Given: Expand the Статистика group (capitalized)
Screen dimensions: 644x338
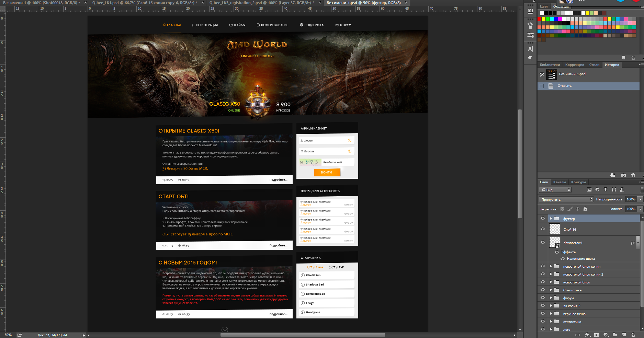Looking at the screenshot, I should coord(551,290).
